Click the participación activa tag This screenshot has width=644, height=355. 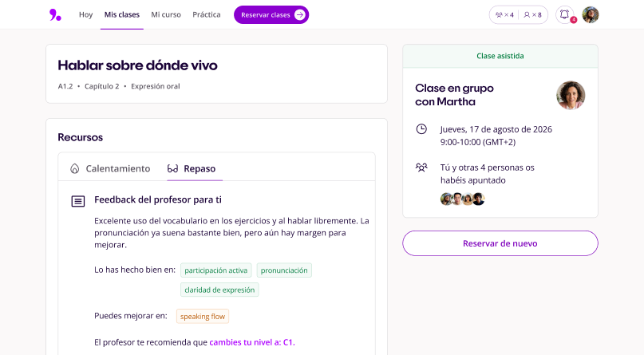[216, 270]
